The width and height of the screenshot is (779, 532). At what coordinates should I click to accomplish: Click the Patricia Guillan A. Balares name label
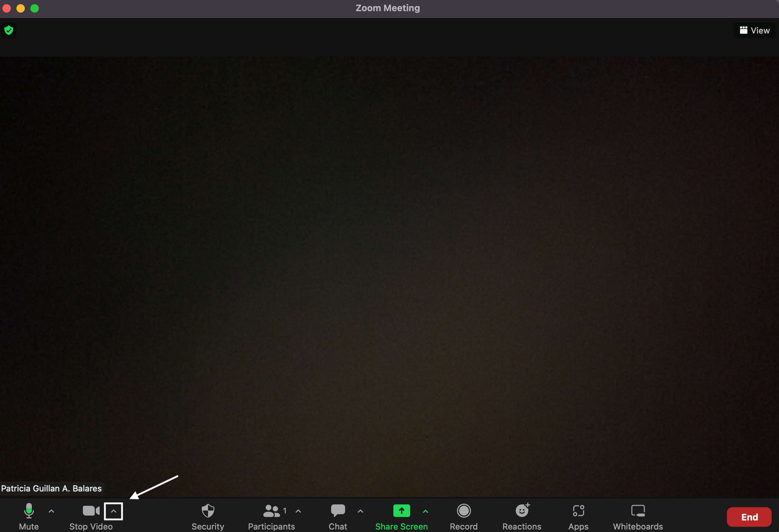click(51, 488)
